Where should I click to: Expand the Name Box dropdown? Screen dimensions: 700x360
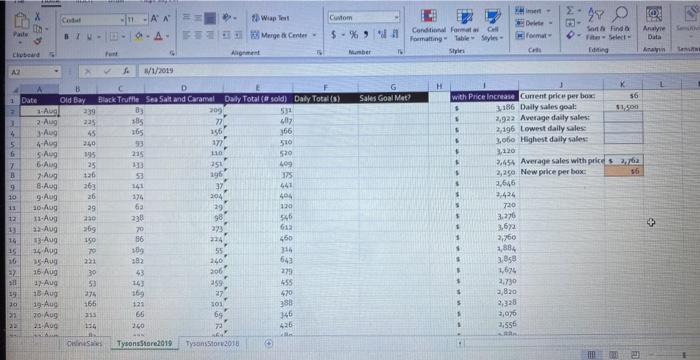pos(56,71)
